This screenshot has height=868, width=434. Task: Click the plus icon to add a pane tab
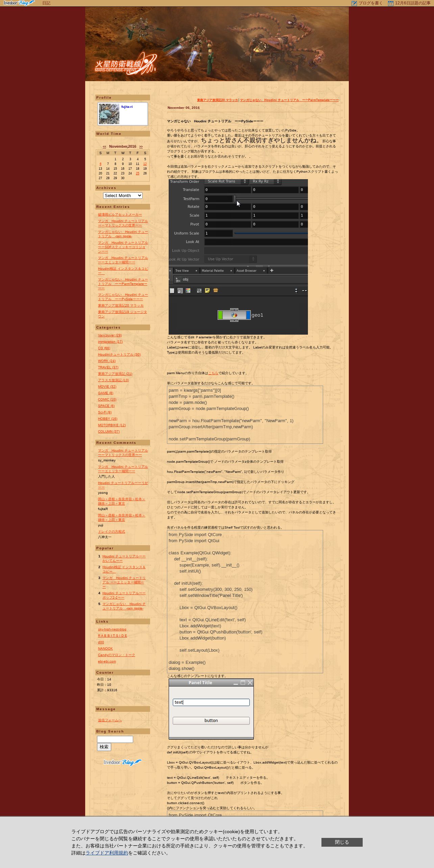tap(271, 270)
